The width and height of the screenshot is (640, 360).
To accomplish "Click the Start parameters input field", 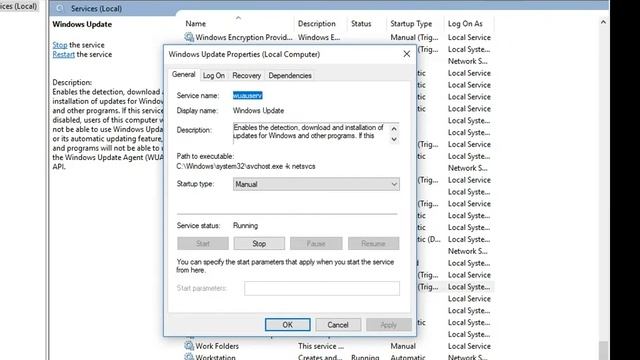I will click(322, 288).
